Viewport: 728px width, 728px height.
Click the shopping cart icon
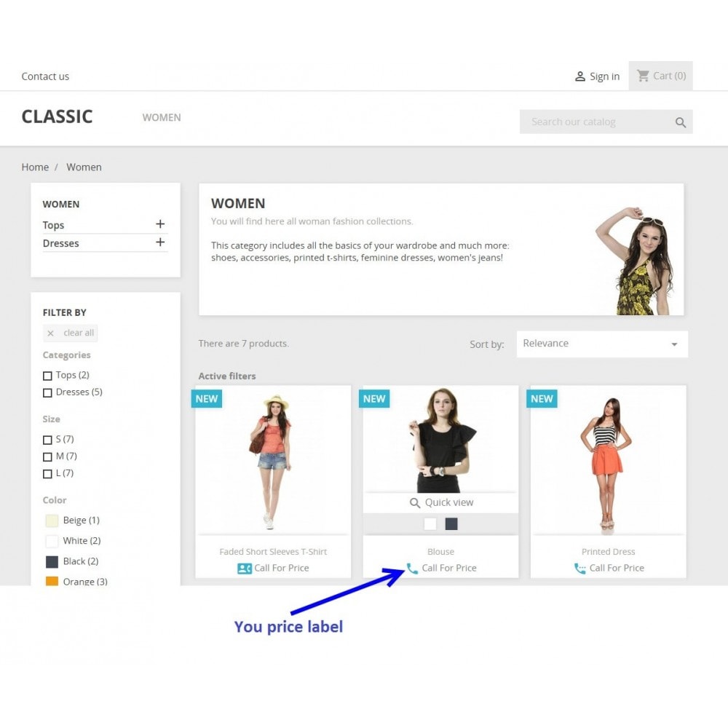coord(643,76)
